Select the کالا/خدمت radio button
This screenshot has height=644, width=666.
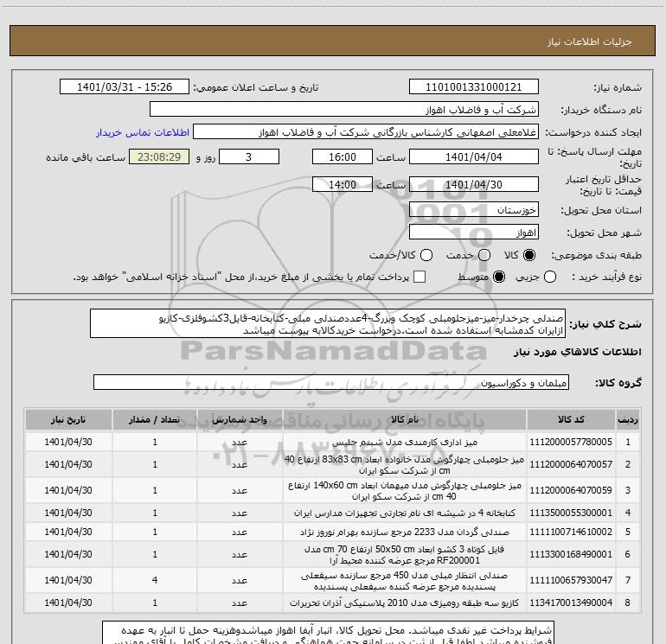coord(426,255)
